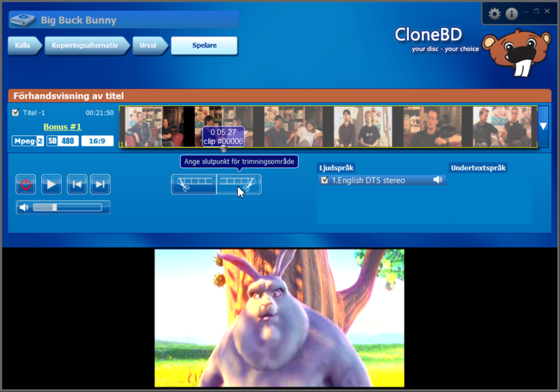Close the CloneBD window
This screenshot has width=560, height=392.
click(547, 11)
